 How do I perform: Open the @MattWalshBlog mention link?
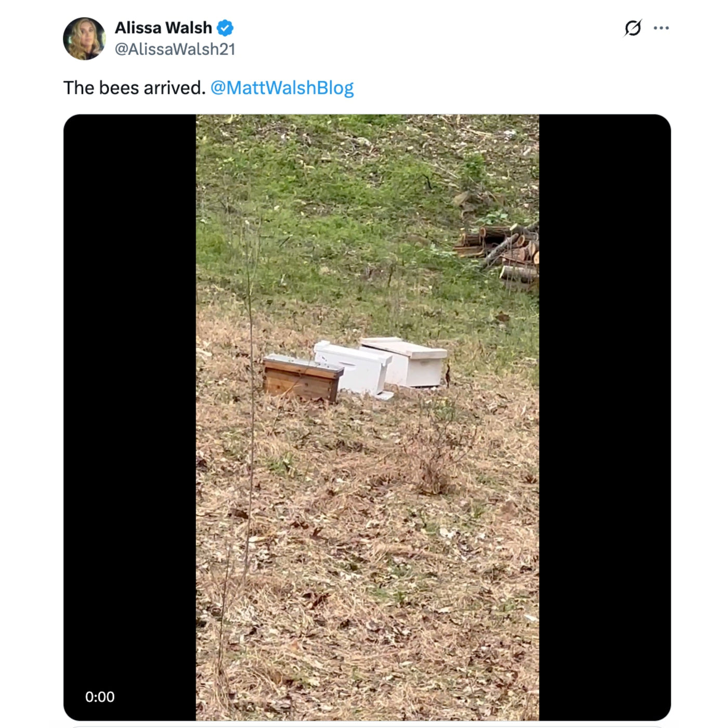pos(282,87)
